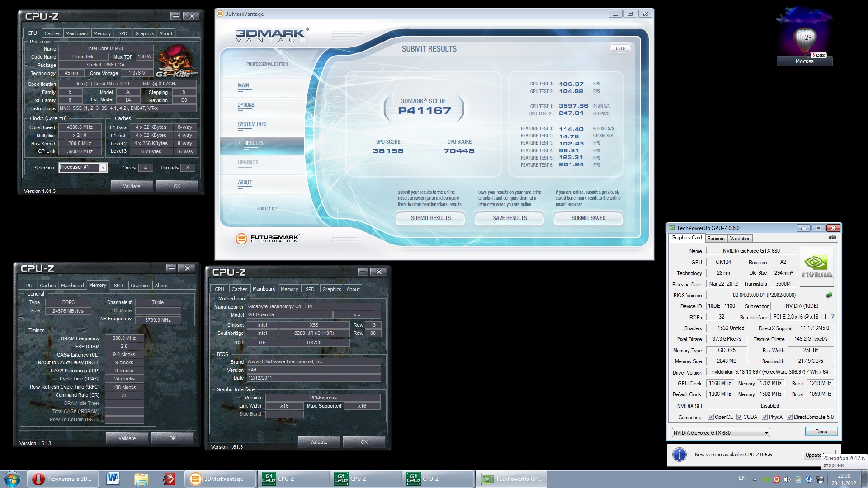Open the red circular tray icon
The height and width of the screenshot is (488, 868).
point(777,479)
